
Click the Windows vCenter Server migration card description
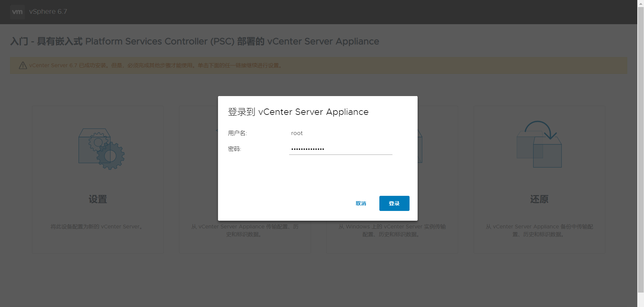point(392,230)
